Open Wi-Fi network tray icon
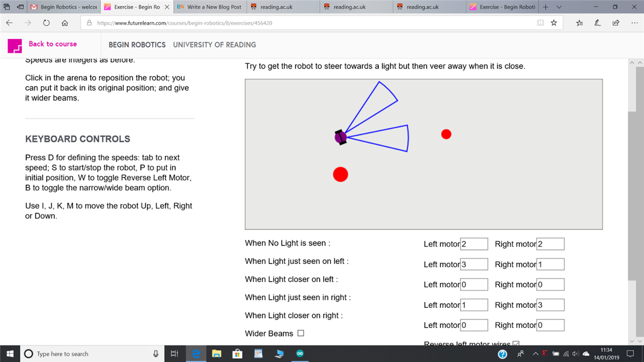Screen dimensions: 644x362 pyautogui.click(x=565, y=354)
